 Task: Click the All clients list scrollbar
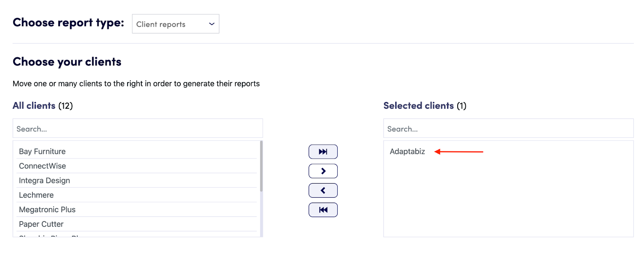pos(261,166)
